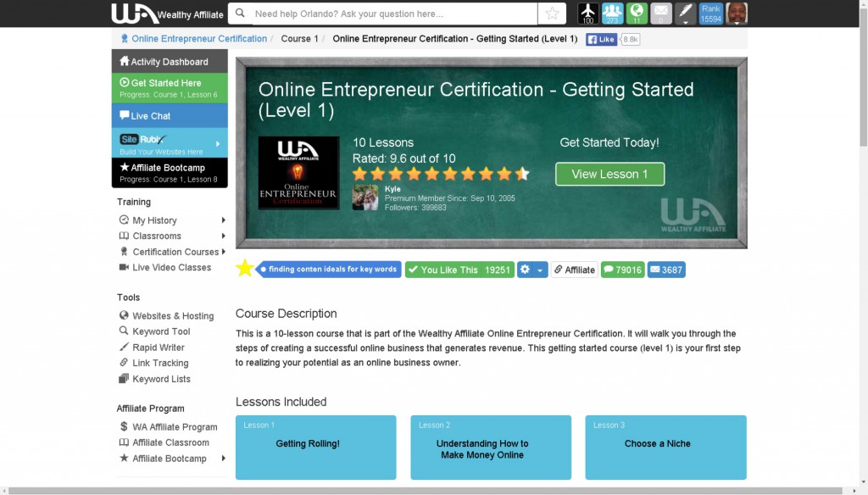This screenshot has width=868, height=495.
Task: Click the Online Entrepreneur Certification course thumbnail
Action: point(298,173)
